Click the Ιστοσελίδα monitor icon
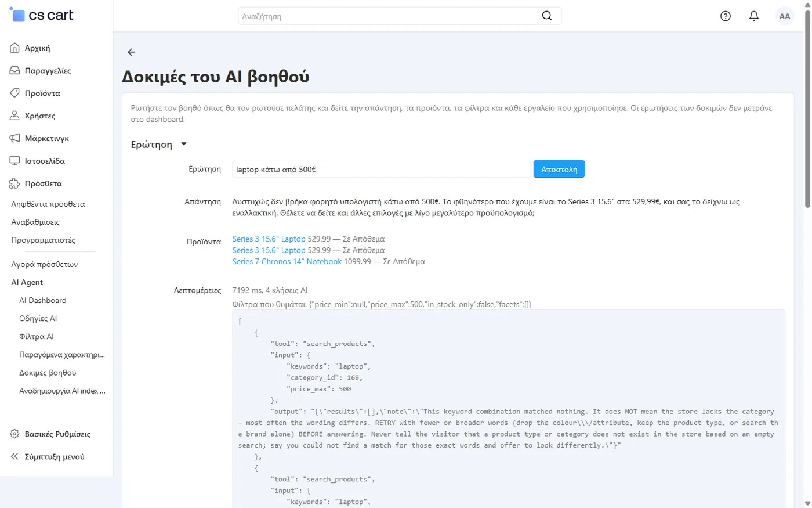 point(14,161)
